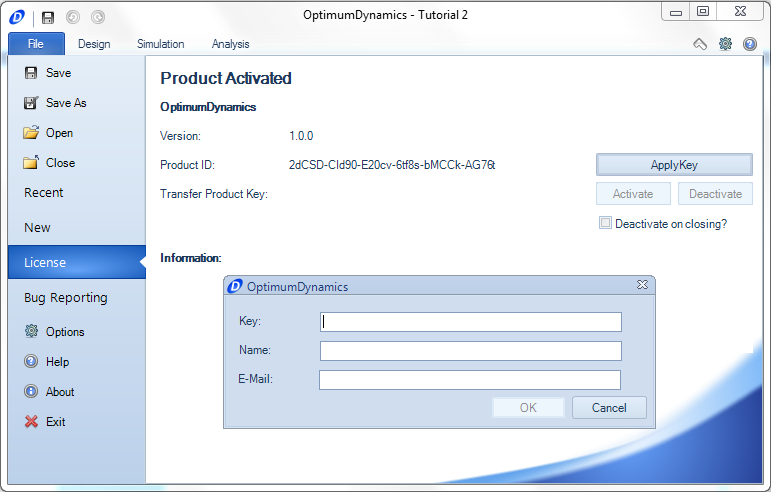Open the File tab
This screenshot has width=771, height=492.
click(x=36, y=44)
